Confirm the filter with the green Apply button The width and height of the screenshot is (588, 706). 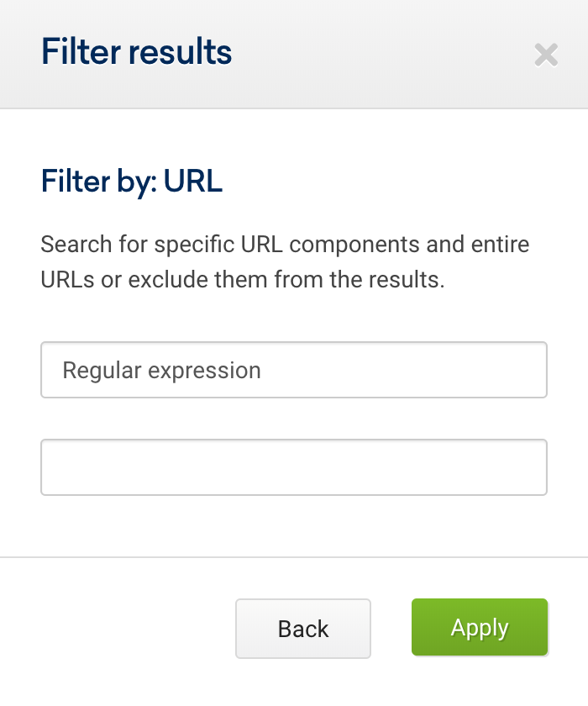[x=480, y=627]
